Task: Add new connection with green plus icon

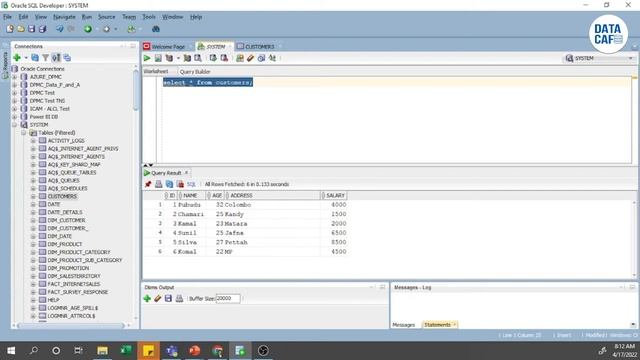Action: 17,58
